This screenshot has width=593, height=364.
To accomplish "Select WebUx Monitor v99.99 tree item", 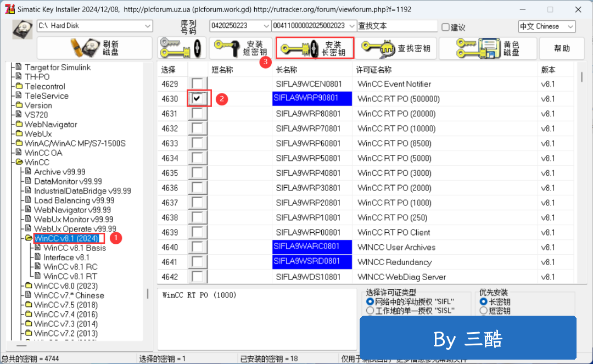I will click(x=74, y=219).
